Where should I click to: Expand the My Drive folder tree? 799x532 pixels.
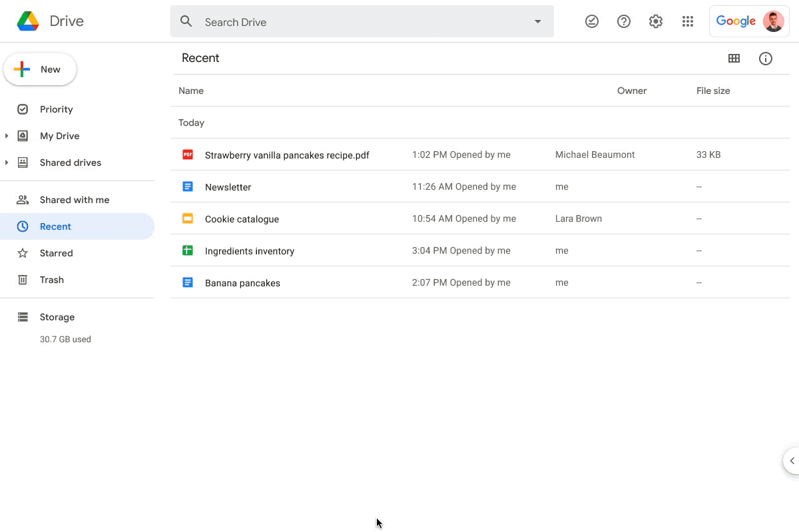tap(7, 136)
